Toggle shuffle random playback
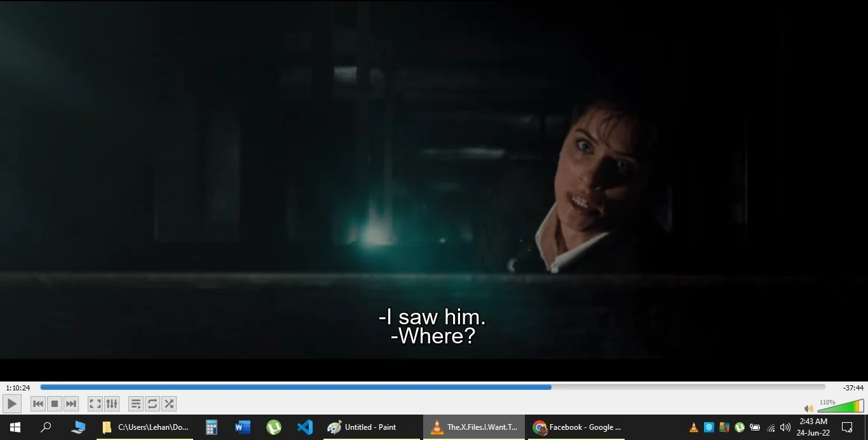Image resolution: width=868 pixels, height=440 pixels. point(169,404)
